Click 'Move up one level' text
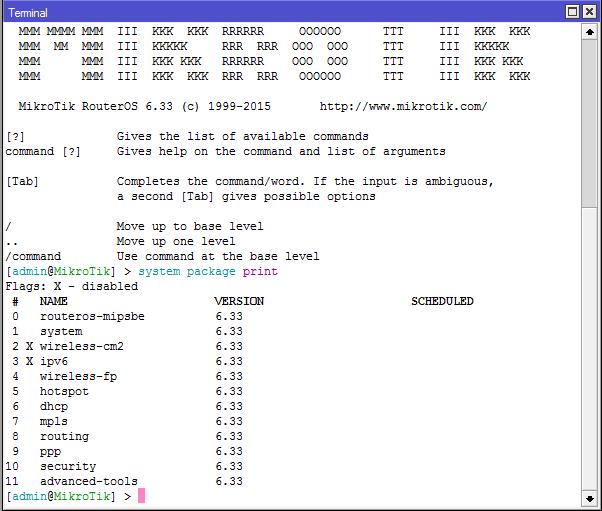This screenshot has width=602, height=511. [x=176, y=241]
